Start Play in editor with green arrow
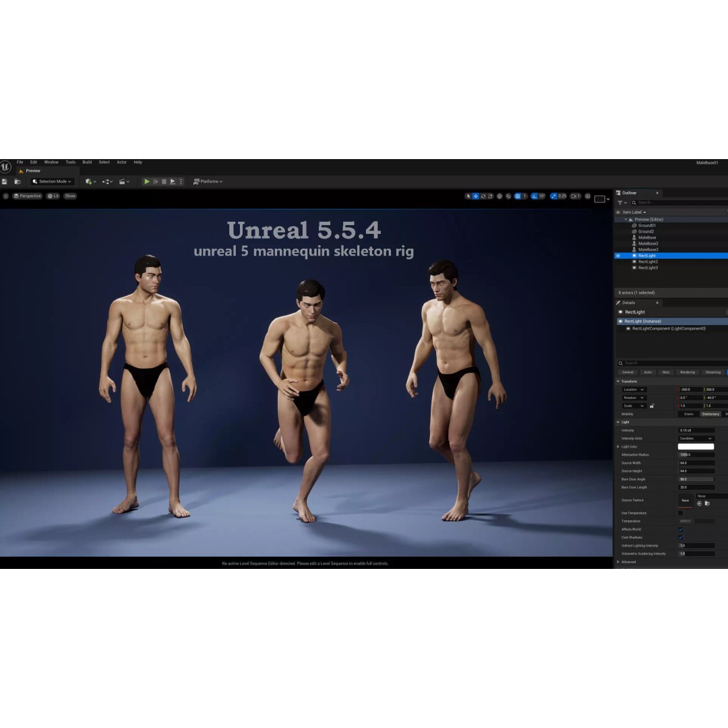Screen dimensions: 728x728 click(x=147, y=181)
